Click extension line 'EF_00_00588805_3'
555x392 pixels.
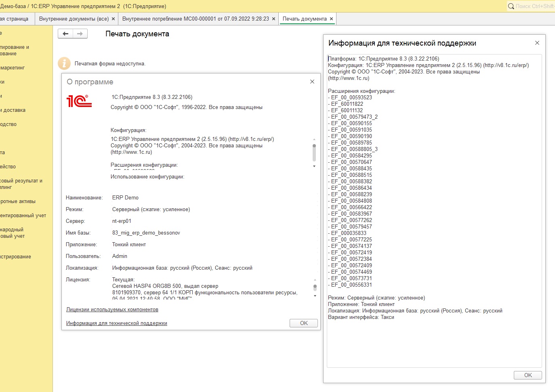(x=353, y=149)
